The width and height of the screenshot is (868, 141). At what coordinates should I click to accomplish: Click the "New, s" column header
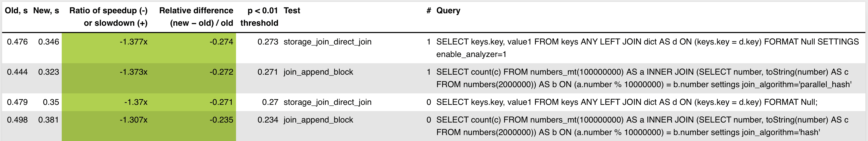pyautogui.click(x=46, y=11)
